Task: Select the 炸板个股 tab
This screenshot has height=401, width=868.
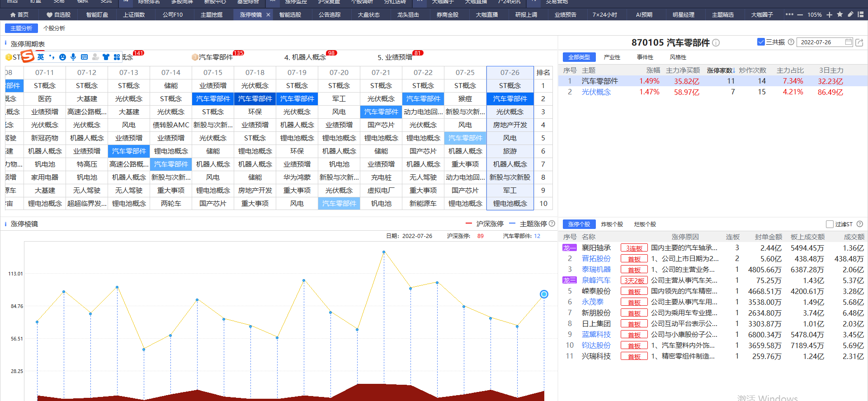Action: 612,224
